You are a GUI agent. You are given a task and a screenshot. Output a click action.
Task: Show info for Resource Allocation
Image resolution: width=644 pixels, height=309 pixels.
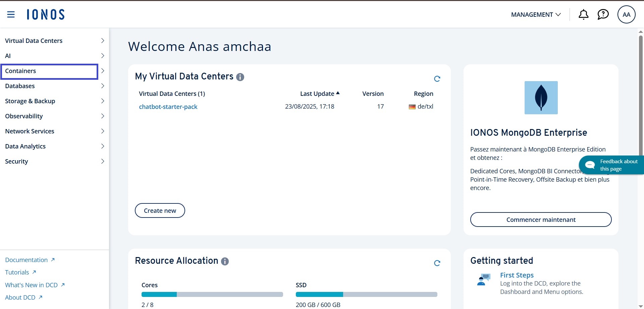tap(225, 261)
